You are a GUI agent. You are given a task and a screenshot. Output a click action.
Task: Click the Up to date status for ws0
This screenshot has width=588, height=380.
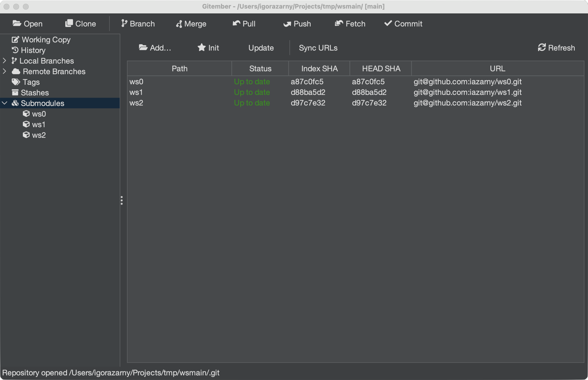click(x=252, y=82)
